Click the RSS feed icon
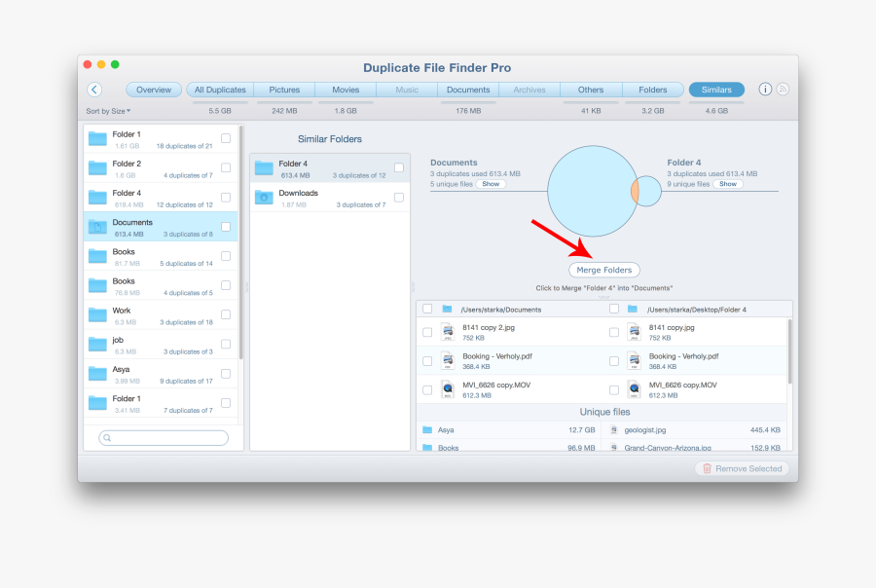This screenshot has width=876, height=588. (x=782, y=90)
